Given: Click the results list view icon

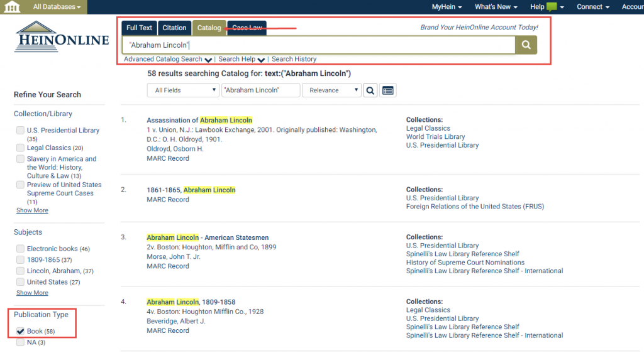Looking at the screenshot, I should point(387,90).
